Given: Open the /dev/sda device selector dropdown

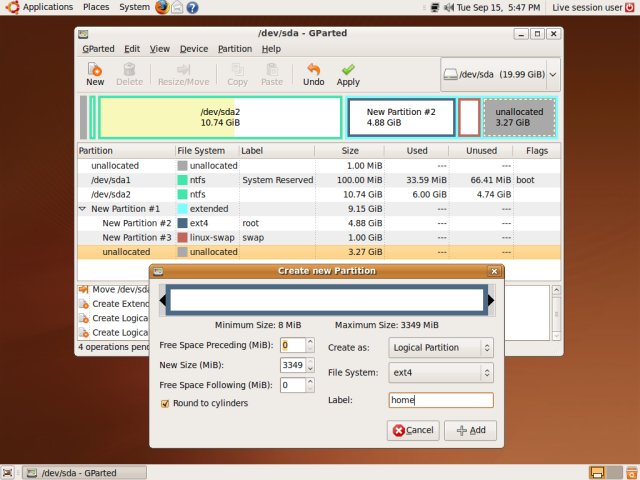Looking at the screenshot, I should click(500, 75).
